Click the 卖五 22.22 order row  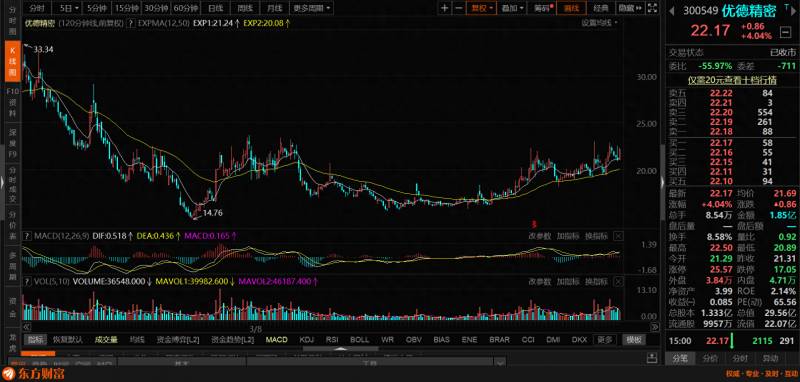732,93
